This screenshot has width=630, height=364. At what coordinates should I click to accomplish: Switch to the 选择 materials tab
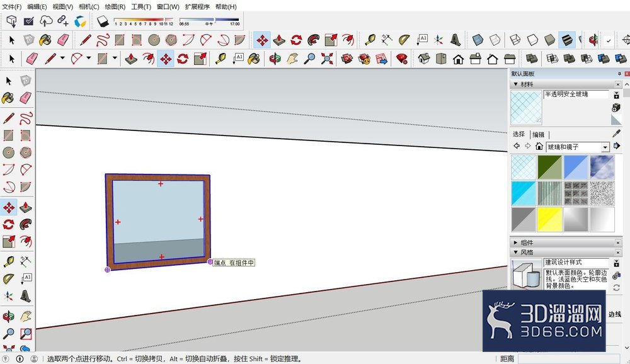point(518,134)
